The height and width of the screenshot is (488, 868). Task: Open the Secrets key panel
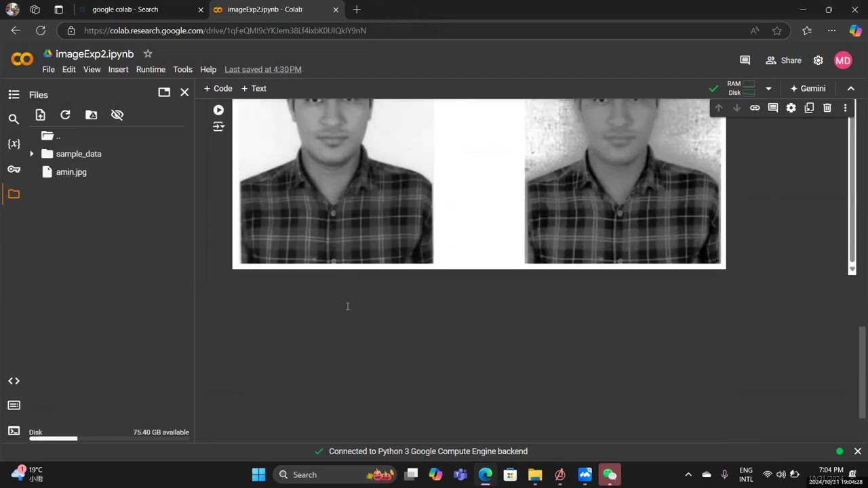point(14,169)
